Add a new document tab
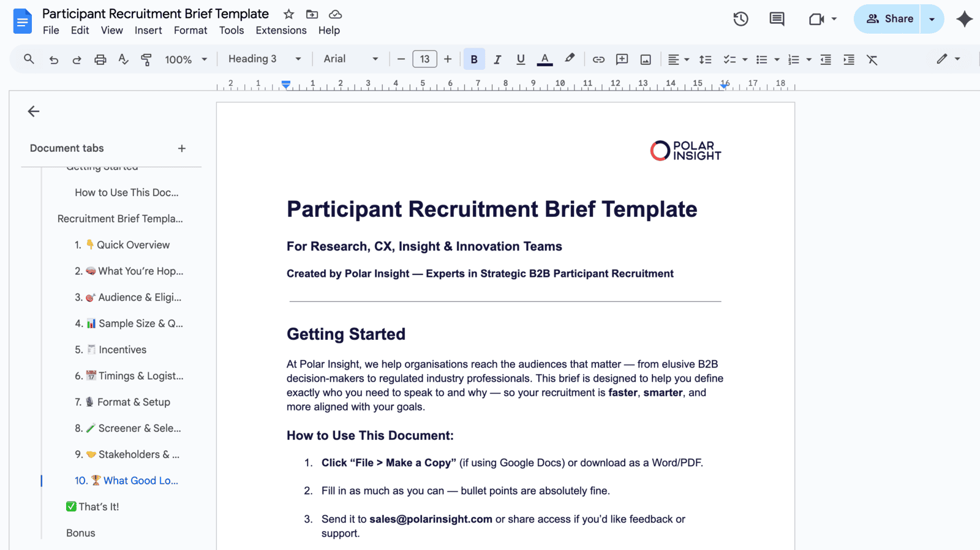 tap(181, 148)
